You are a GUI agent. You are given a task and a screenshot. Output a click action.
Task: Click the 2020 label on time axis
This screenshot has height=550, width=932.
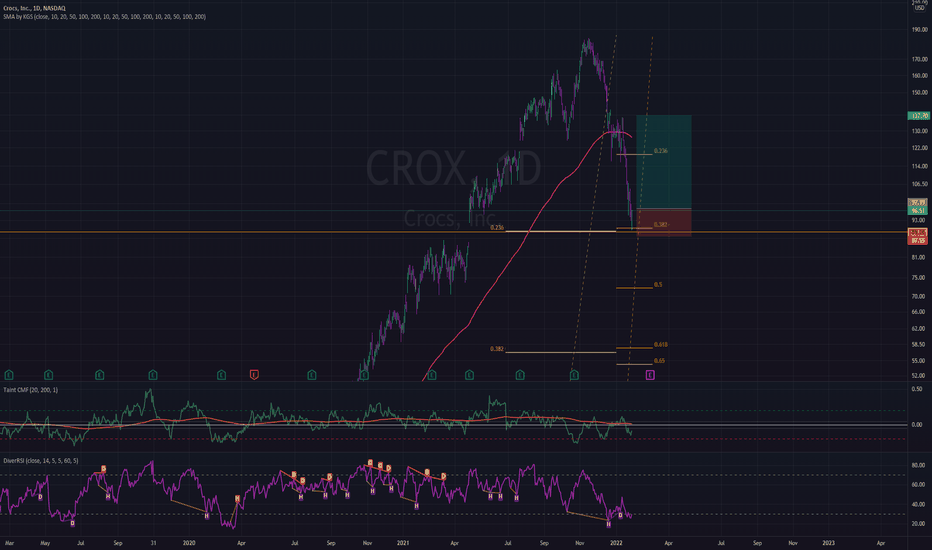(x=189, y=543)
